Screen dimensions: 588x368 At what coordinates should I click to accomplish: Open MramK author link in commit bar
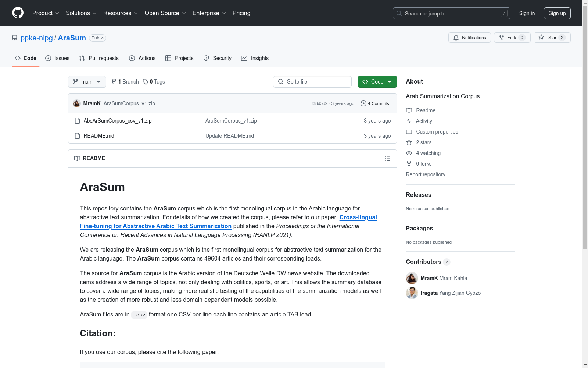92,103
